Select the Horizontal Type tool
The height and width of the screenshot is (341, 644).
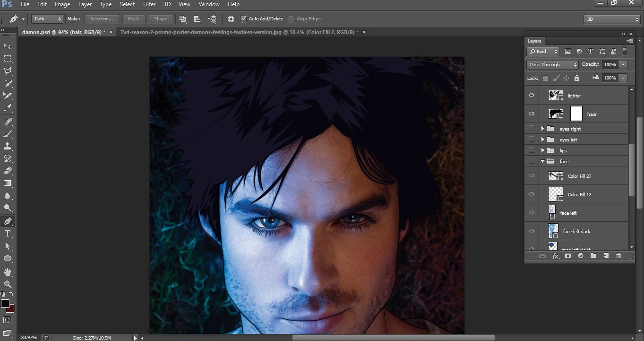(8, 234)
